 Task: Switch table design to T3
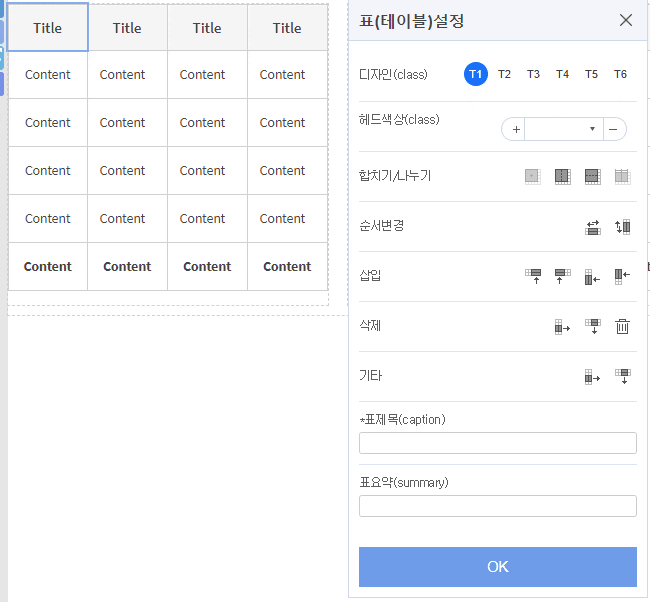coord(533,74)
